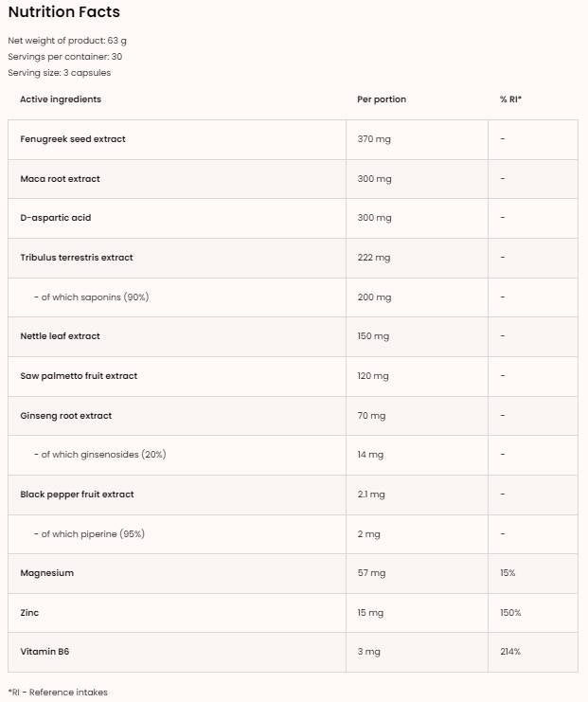The image size is (588, 702).
Task: Click the 370 mg Fenugreek amount
Action: [374, 139]
